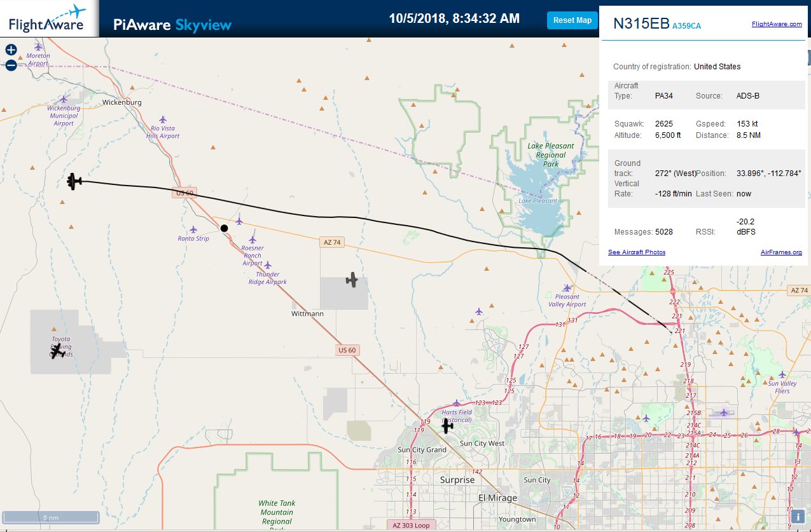Open See Aircraft Photos link
Image resolution: width=811 pixels, height=532 pixels.
637,252
